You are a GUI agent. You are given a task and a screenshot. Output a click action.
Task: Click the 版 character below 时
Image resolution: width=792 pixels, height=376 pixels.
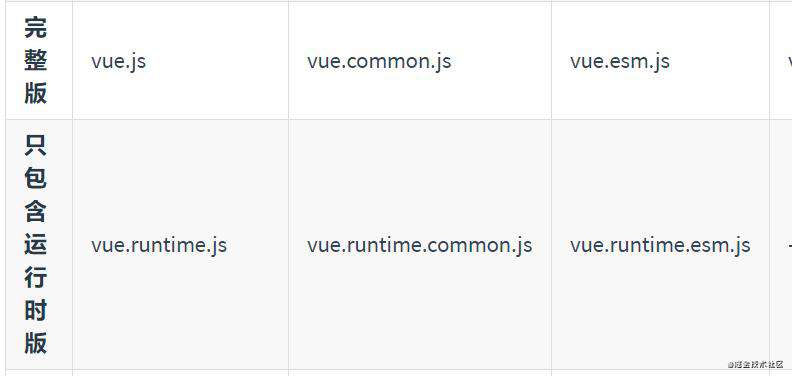35,343
